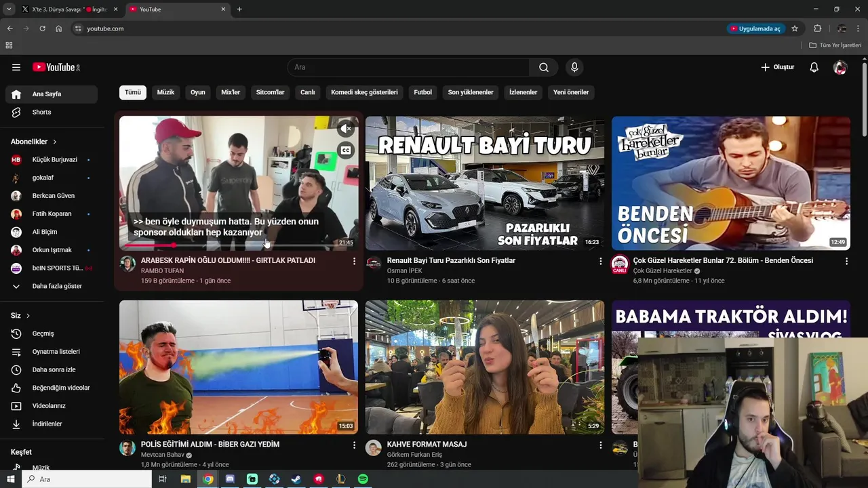Open RAMBO TUFAN channel avatar
This screenshot has height=488, width=868.
tap(127, 264)
